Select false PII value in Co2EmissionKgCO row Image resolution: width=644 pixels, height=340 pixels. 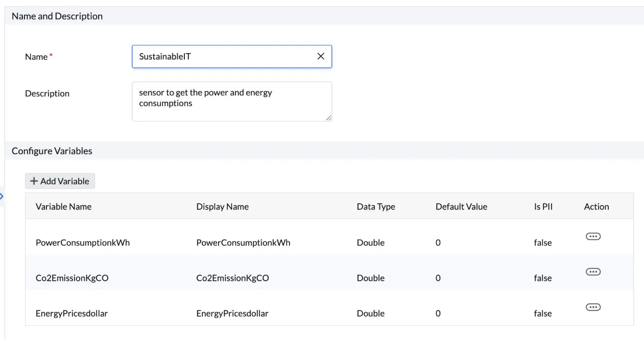click(543, 278)
